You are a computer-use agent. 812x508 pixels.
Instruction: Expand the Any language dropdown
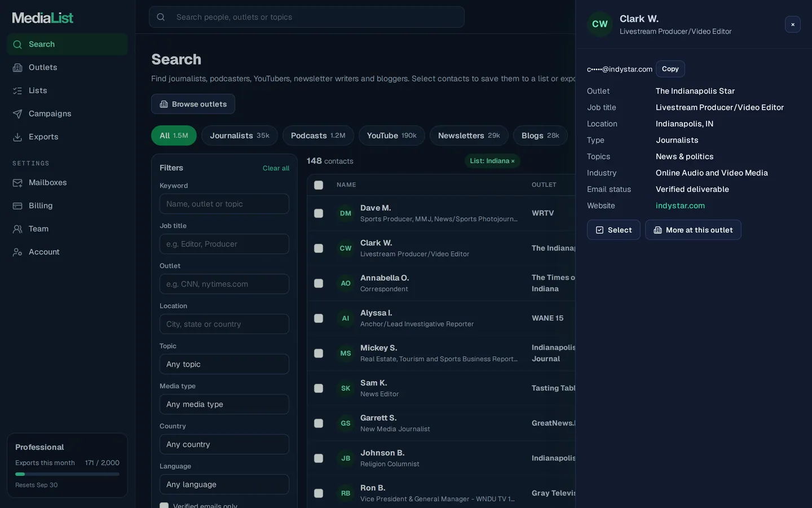[224, 484]
